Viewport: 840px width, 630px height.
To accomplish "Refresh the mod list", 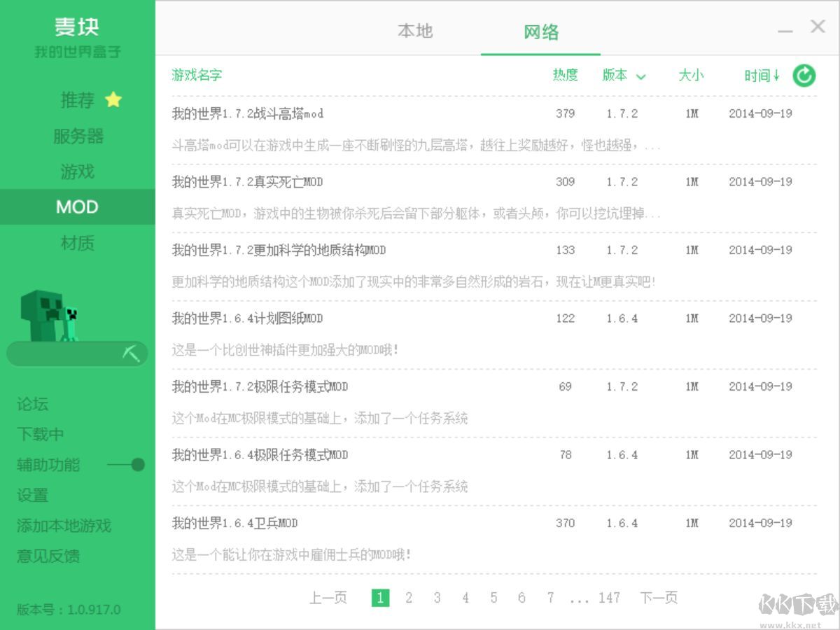I will point(804,76).
